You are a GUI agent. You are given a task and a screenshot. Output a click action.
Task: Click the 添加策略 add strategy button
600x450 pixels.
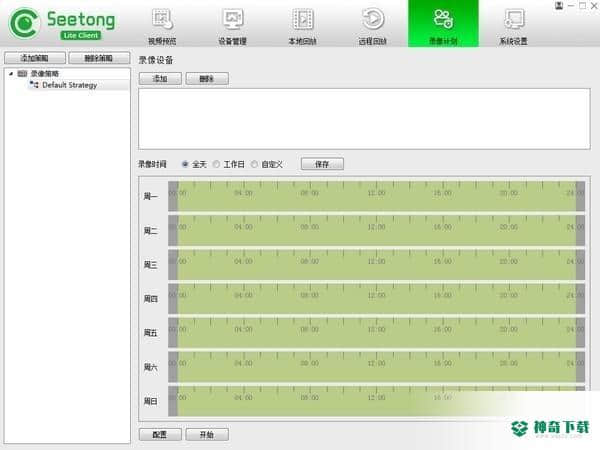(x=35, y=58)
